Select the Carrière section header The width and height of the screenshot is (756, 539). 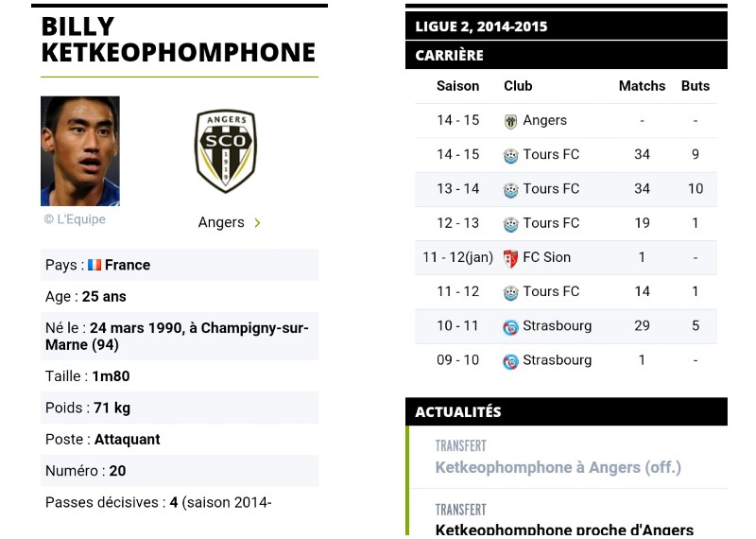tap(566, 55)
